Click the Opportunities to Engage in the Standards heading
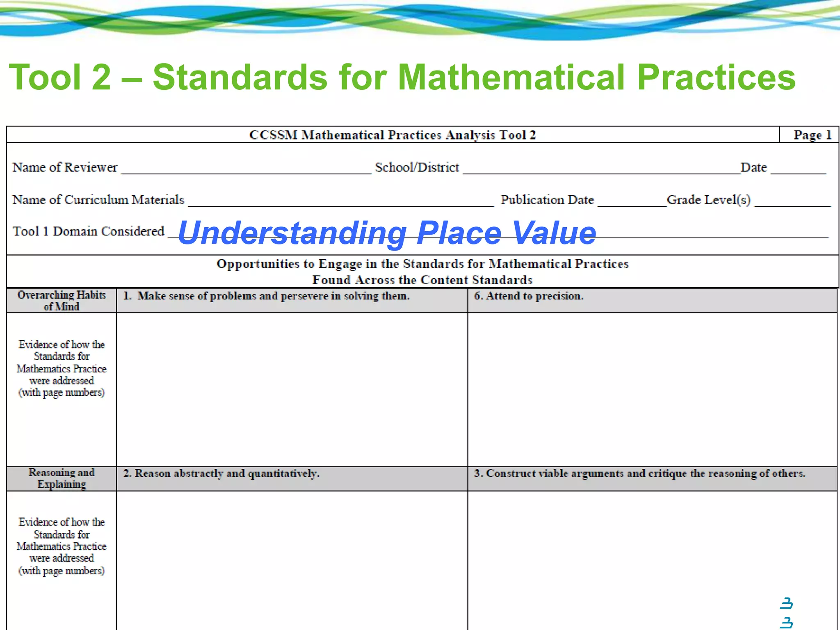Screen dimensions: 840x630 pos(422,264)
